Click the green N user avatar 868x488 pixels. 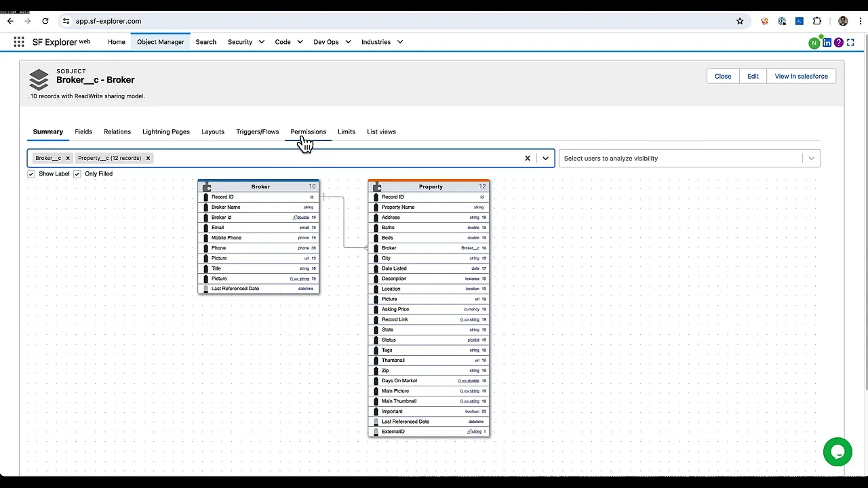(814, 43)
